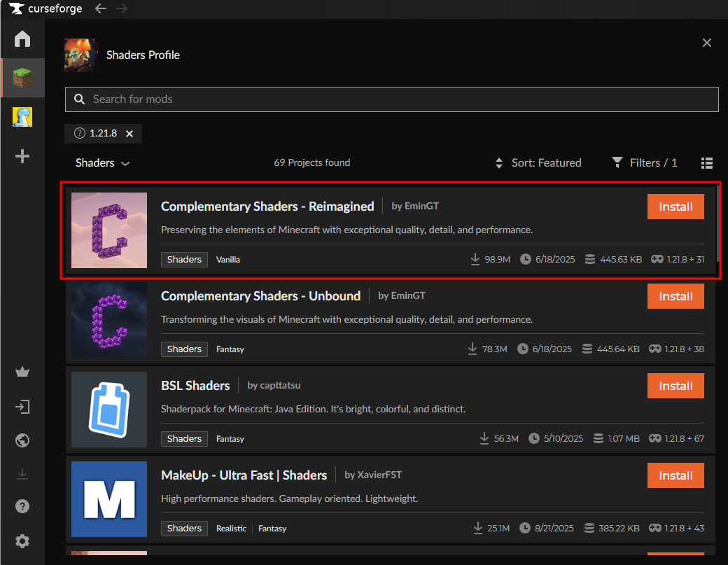This screenshot has width=728, height=565.
Task: View author XavierFST profile
Action: (x=373, y=475)
